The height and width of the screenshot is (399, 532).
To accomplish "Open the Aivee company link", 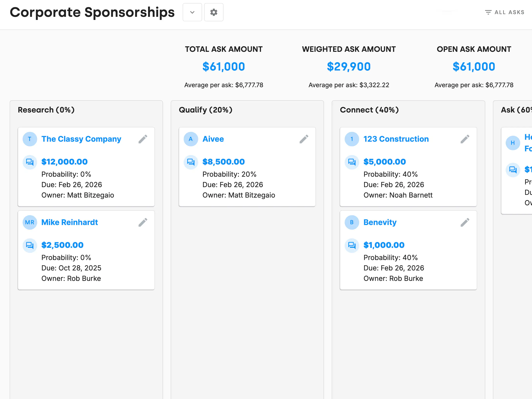I will coord(213,139).
